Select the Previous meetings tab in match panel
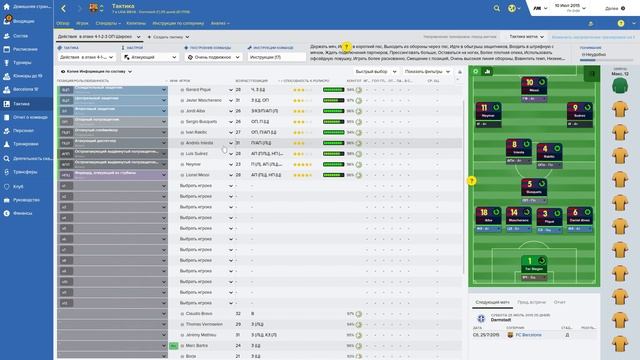The height and width of the screenshot is (360, 640). [531, 302]
